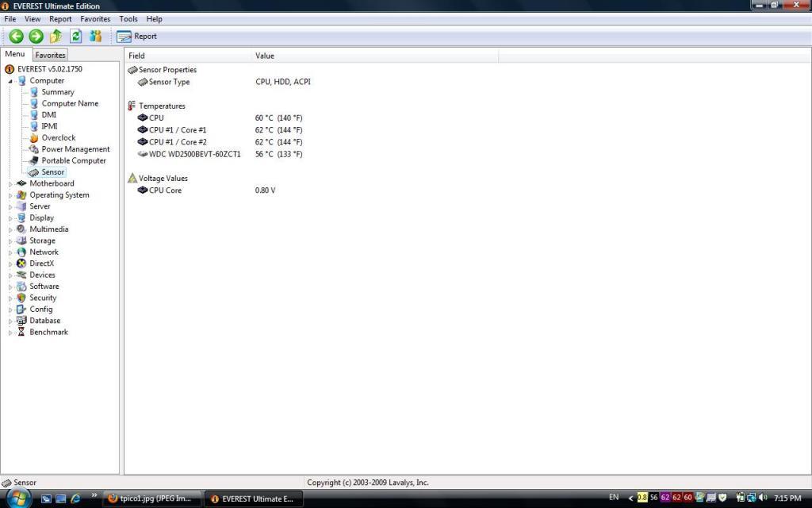Click the Operating System Windows icon
The width and height of the screenshot is (812, 508).
[21, 195]
